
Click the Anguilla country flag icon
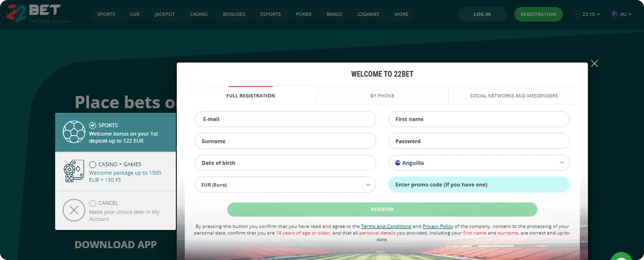[398, 163]
